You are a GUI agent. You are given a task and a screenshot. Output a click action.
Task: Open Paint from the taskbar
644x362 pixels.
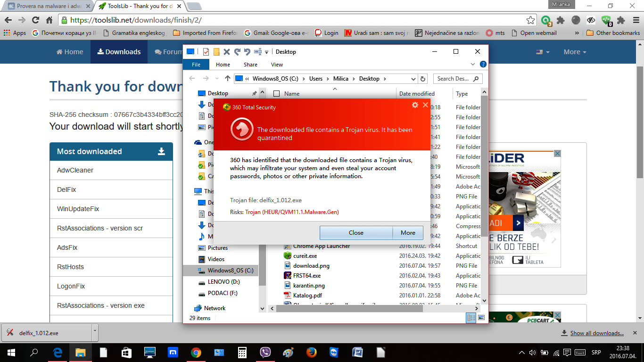point(288,353)
